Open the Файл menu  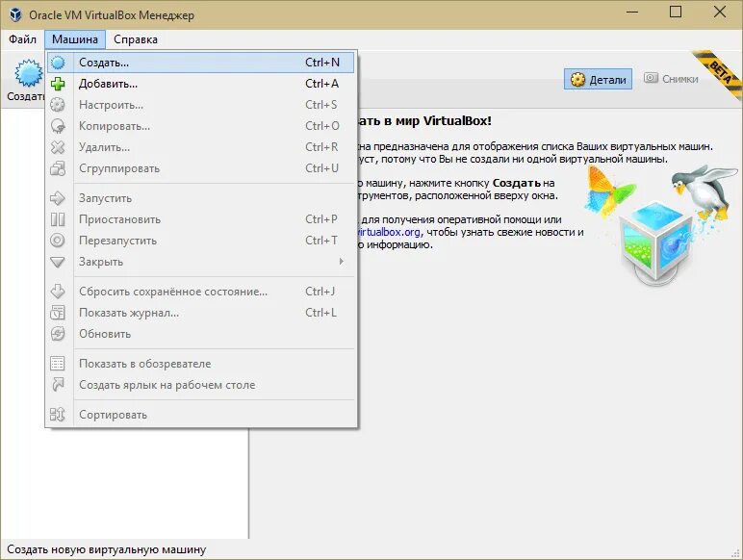22,39
